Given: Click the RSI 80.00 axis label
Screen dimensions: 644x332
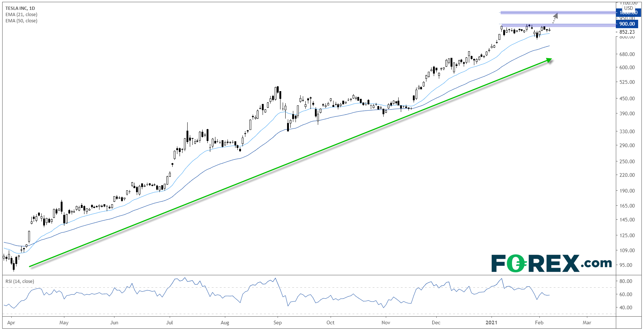Looking at the screenshot, I should 626,281.
